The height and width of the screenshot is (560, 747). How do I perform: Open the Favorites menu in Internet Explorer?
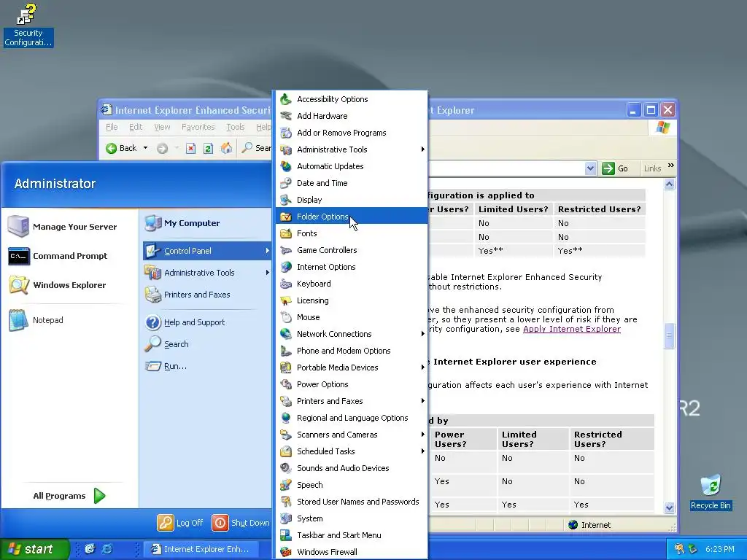198,127
